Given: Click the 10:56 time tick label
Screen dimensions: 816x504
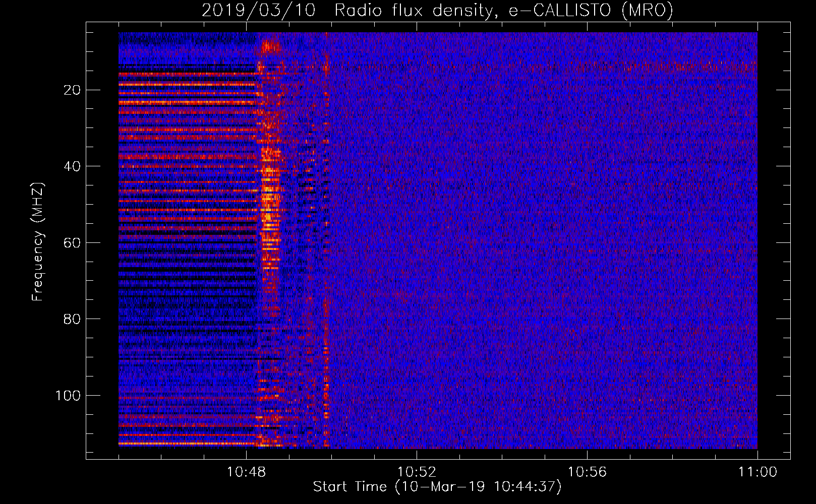Looking at the screenshot, I should tap(587, 472).
